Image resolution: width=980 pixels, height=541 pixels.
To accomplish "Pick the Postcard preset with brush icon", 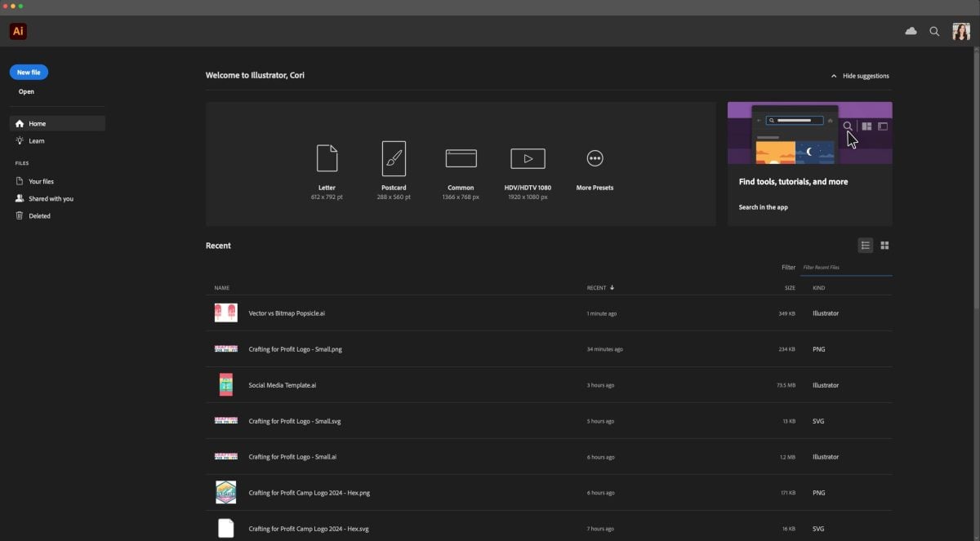I will point(394,171).
